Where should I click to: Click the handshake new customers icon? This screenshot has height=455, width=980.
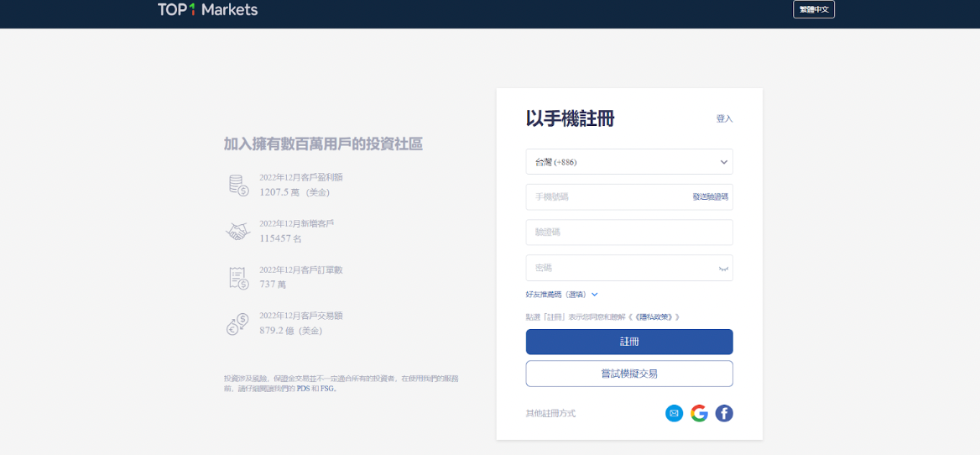click(238, 232)
